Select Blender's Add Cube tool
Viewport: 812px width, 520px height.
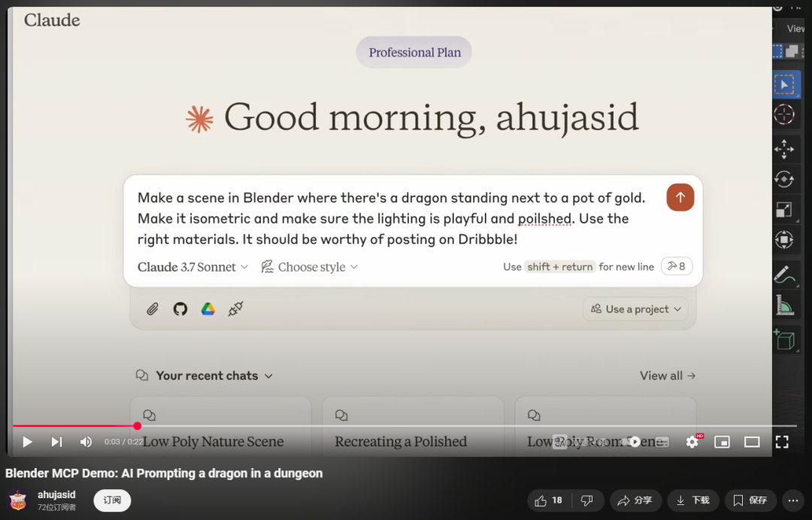(784, 340)
